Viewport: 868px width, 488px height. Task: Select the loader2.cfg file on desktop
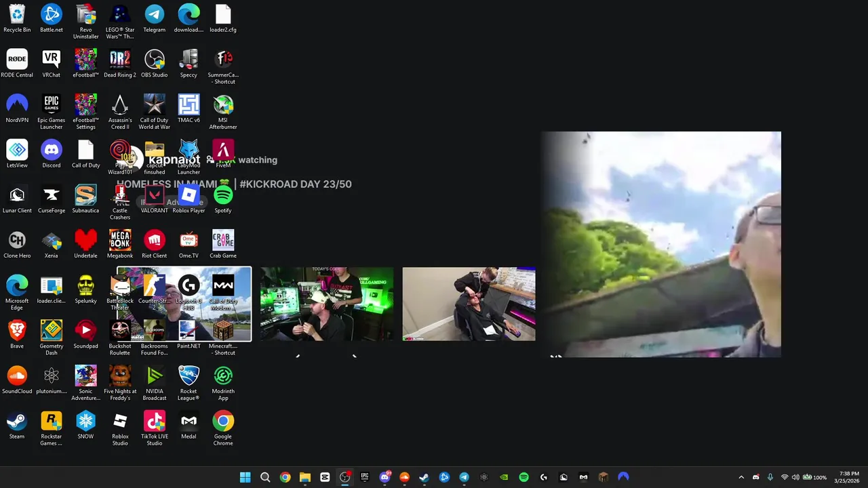point(223,18)
